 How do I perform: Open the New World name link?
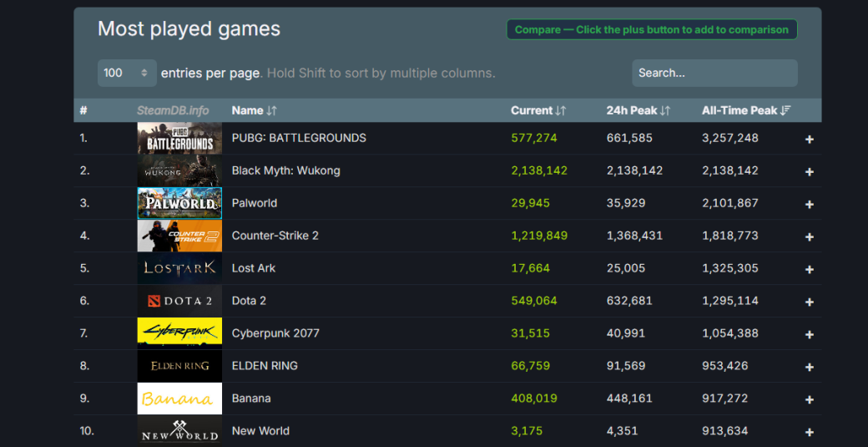(x=260, y=431)
